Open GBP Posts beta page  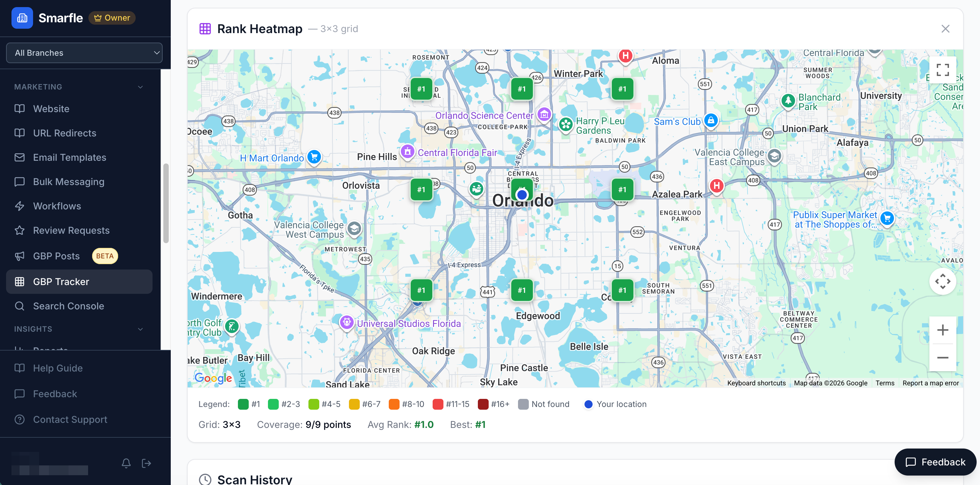pos(79,256)
